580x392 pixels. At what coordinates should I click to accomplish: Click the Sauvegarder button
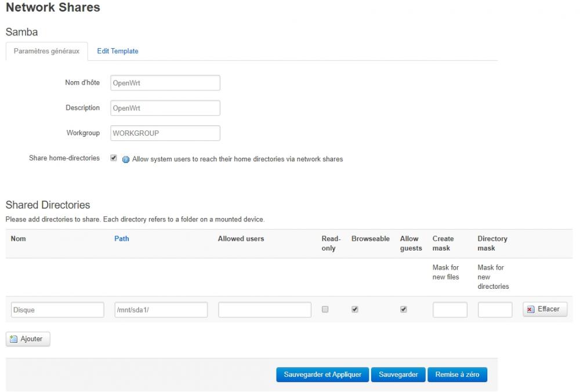pyautogui.click(x=398, y=375)
